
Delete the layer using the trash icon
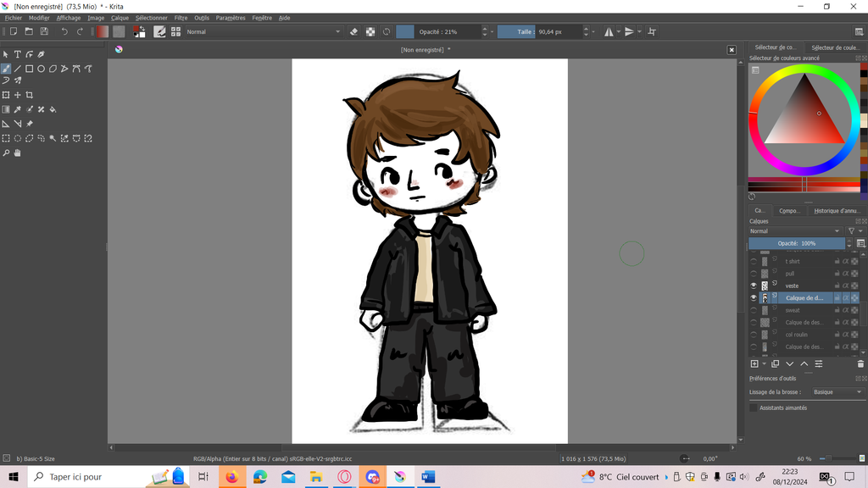[860, 363]
